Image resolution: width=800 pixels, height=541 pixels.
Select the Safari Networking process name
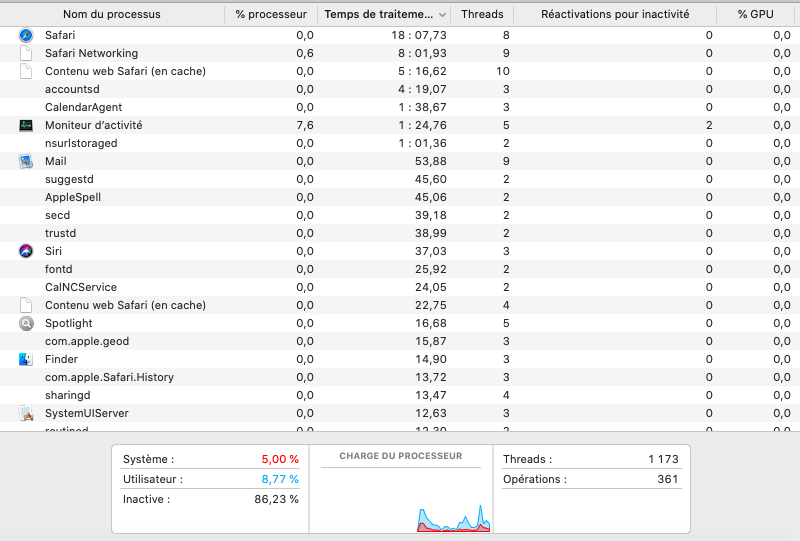click(x=91, y=53)
